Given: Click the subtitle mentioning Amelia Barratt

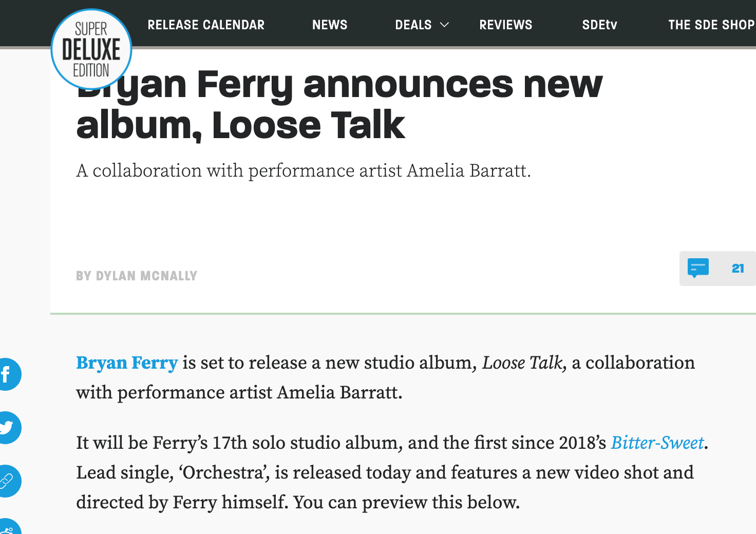Looking at the screenshot, I should 303,170.
